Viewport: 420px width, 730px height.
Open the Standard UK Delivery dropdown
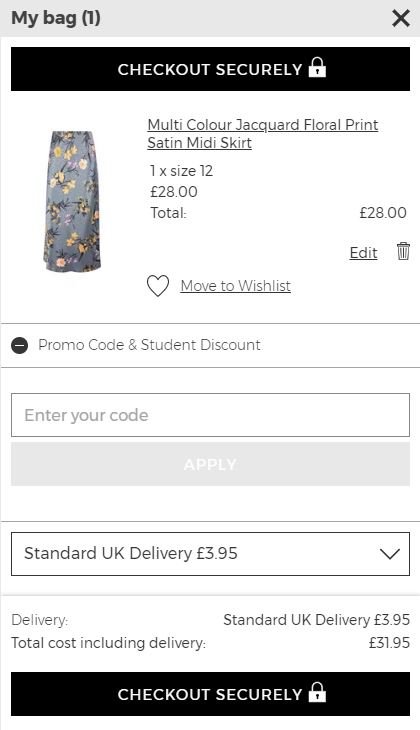click(x=210, y=554)
